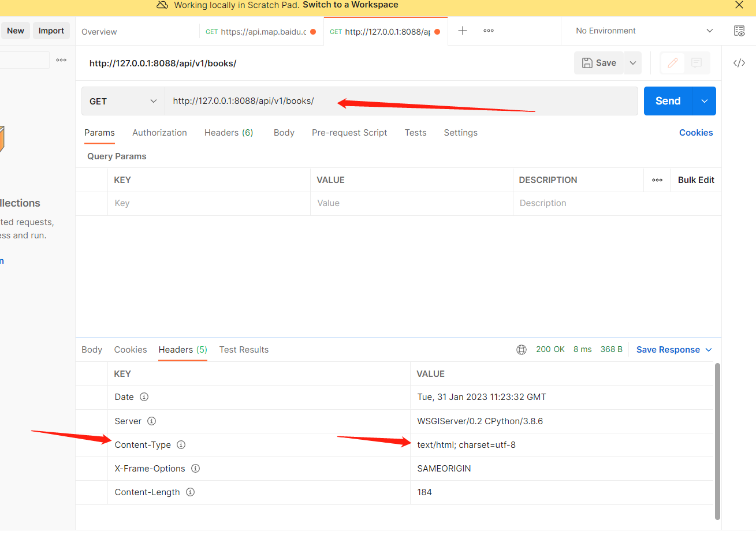This screenshot has width=756, height=535.
Task: Click the query param Description field
Action: coord(617,203)
